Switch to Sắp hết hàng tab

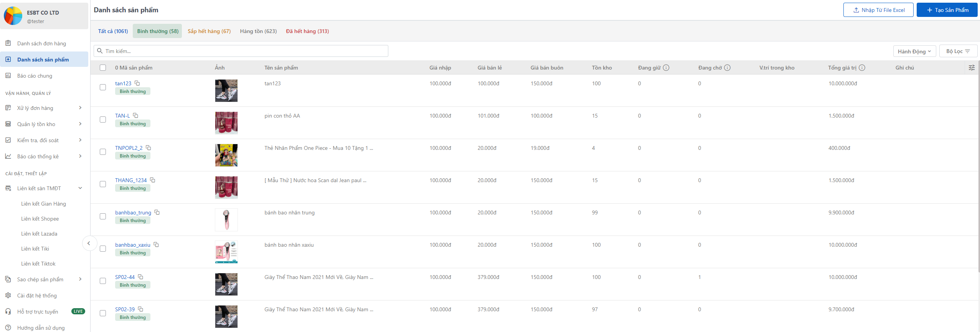tap(209, 31)
